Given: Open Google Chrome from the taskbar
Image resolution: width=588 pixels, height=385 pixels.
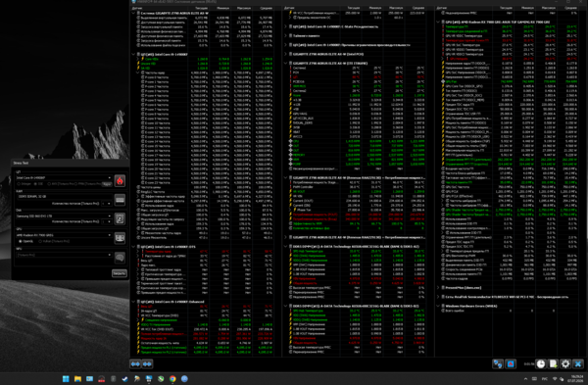Looking at the screenshot, I should pos(172,378).
